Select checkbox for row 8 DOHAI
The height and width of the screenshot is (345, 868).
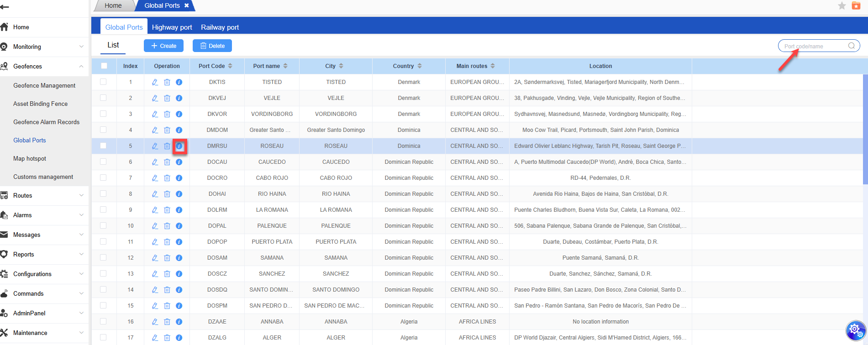click(103, 193)
